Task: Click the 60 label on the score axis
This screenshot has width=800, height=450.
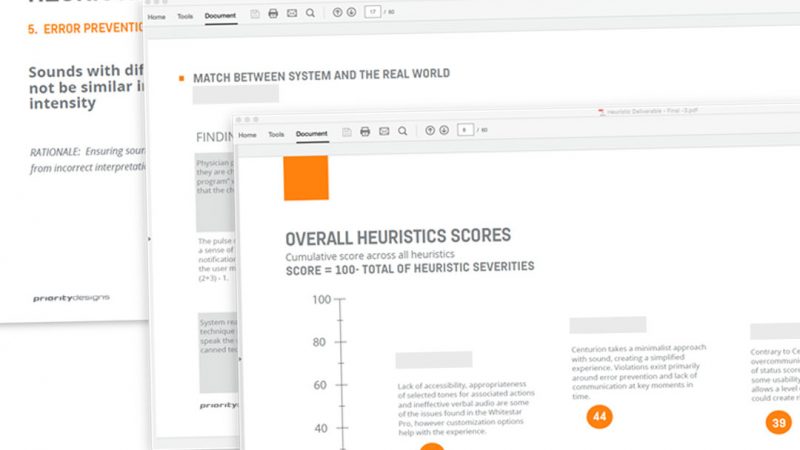Action: click(x=320, y=385)
